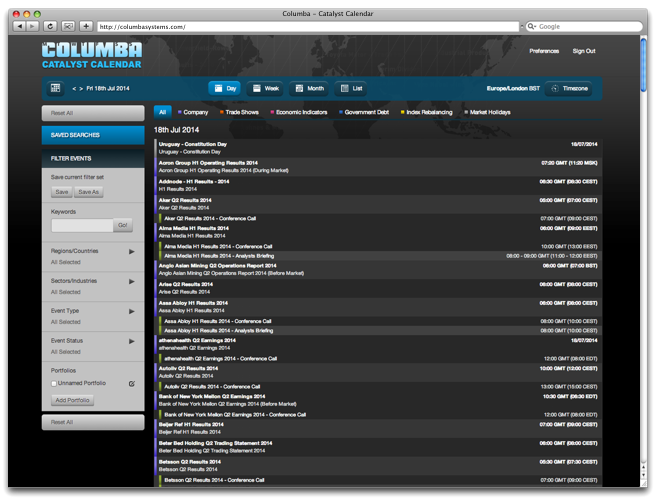Open the calendar date picker icon
The image size is (655, 498).
[56, 88]
